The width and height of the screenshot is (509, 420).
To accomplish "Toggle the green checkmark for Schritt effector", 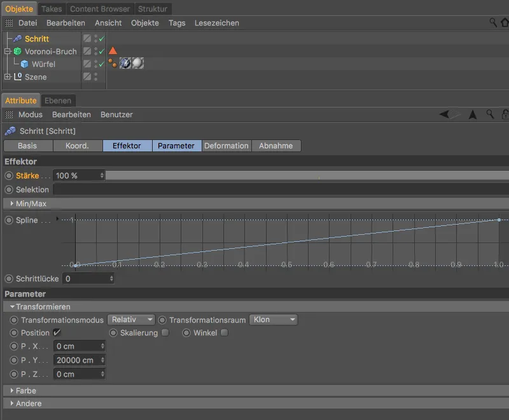I will (101, 39).
